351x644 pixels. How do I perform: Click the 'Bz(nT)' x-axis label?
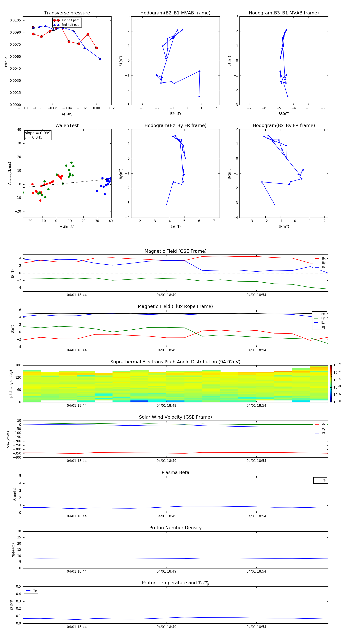click(x=175, y=227)
